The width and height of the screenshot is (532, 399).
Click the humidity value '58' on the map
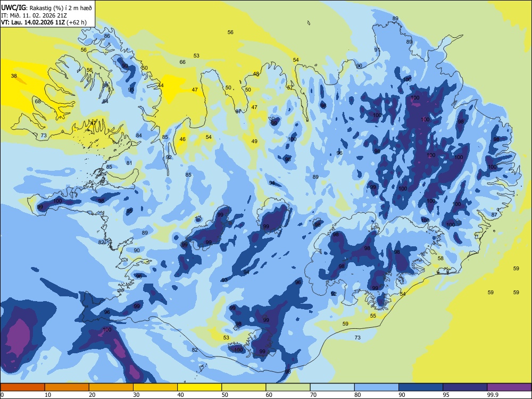click(x=440, y=258)
